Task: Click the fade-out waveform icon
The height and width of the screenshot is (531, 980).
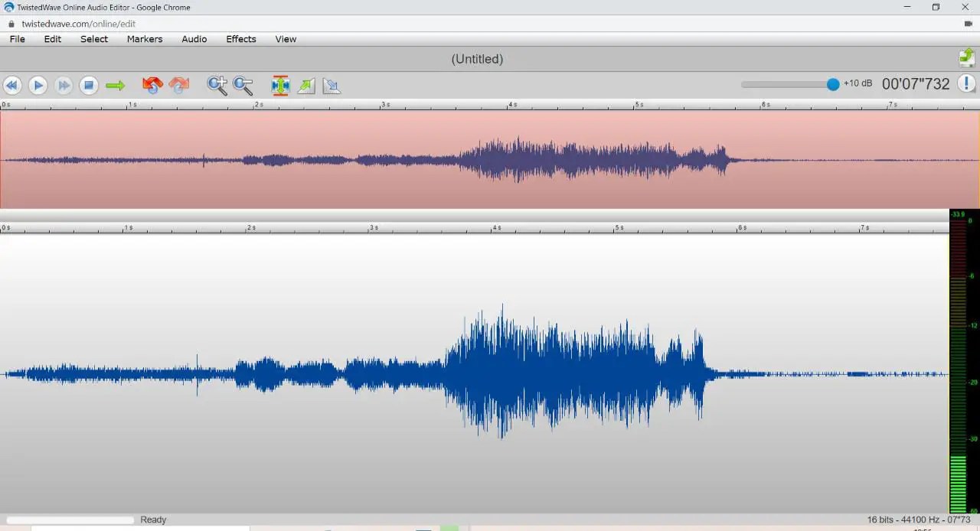Action: coord(332,85)
